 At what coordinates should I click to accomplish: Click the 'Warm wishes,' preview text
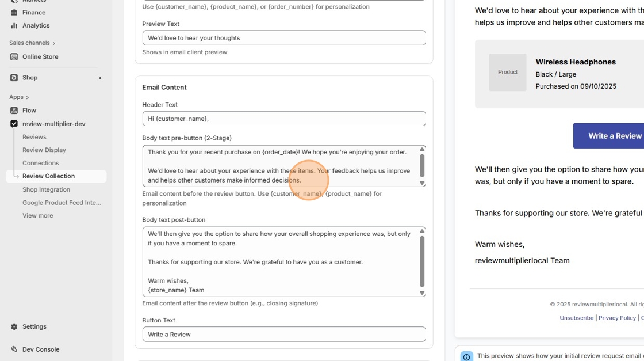(x=500, y=244)
